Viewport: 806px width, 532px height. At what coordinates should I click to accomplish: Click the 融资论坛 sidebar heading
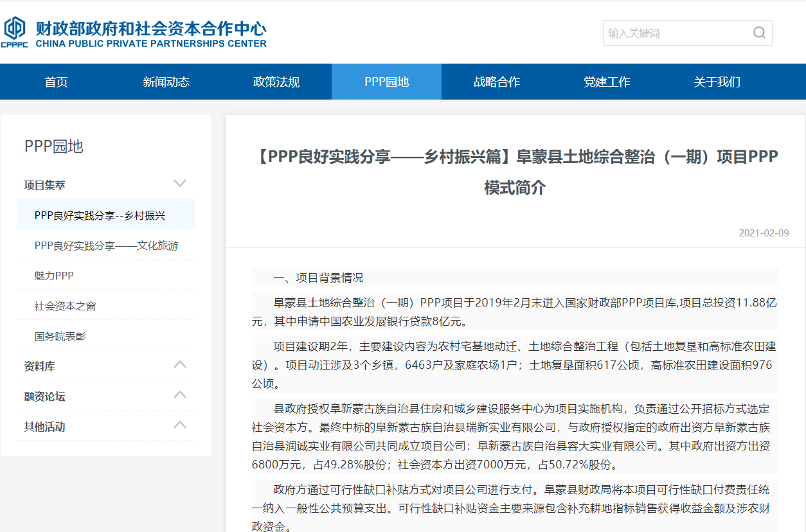[x=45, y=396]
